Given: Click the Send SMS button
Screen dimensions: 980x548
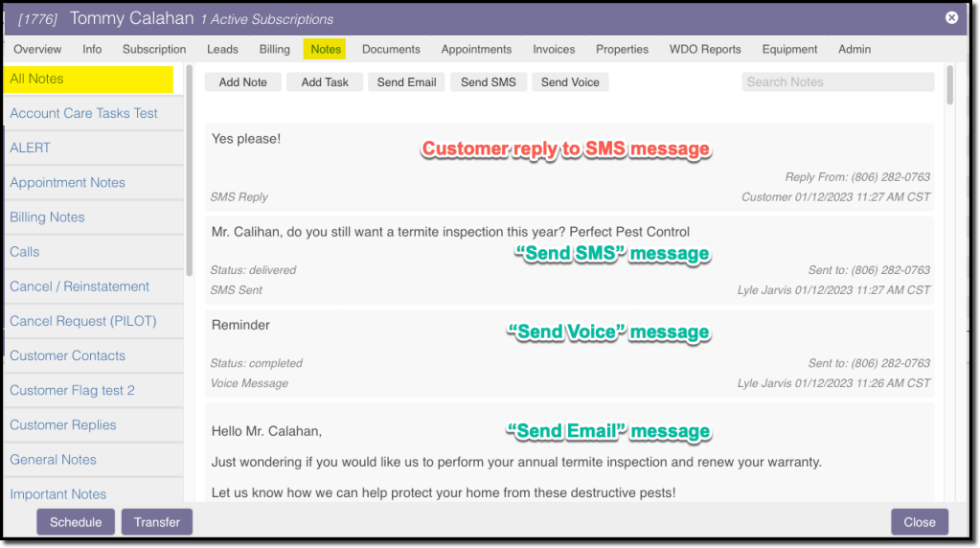Looking at the screenshot, I should (x=488, y=82).
